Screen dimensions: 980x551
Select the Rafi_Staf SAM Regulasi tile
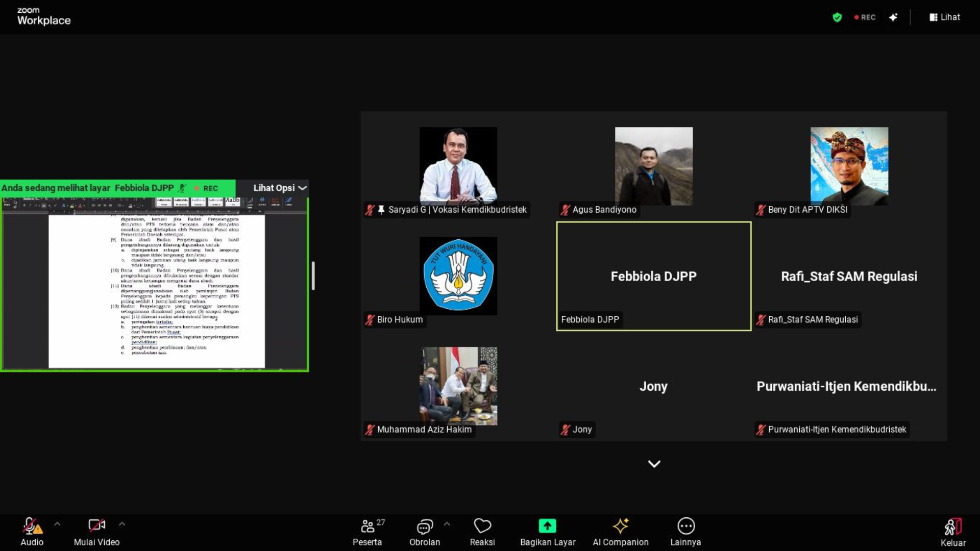[x=849, y=276]
